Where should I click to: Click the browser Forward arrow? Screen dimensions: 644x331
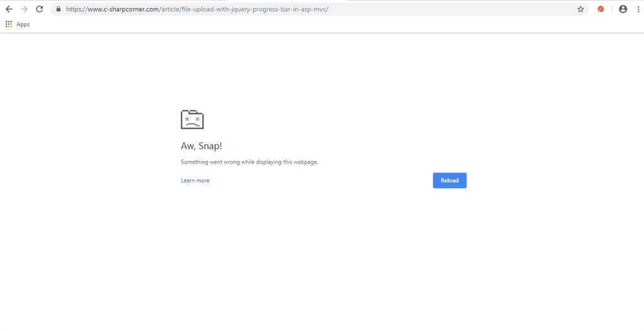coord(25,9)
